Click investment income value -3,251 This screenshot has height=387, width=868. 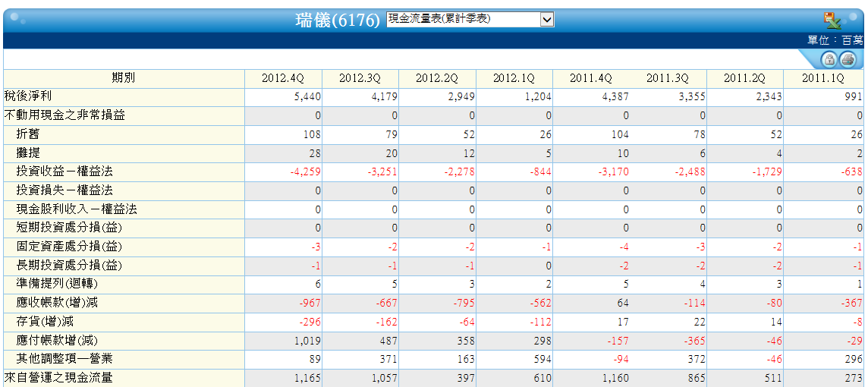click(x=383, y=172)
